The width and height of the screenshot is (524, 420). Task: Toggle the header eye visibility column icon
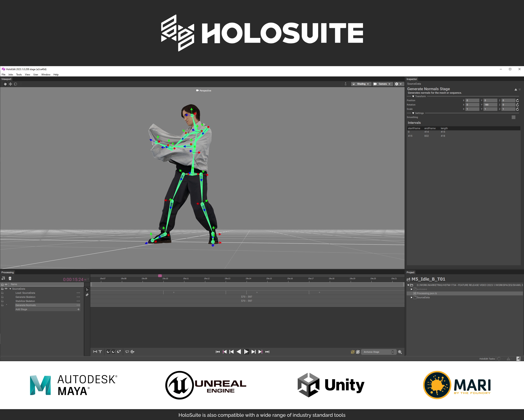(x=6, y=284)
